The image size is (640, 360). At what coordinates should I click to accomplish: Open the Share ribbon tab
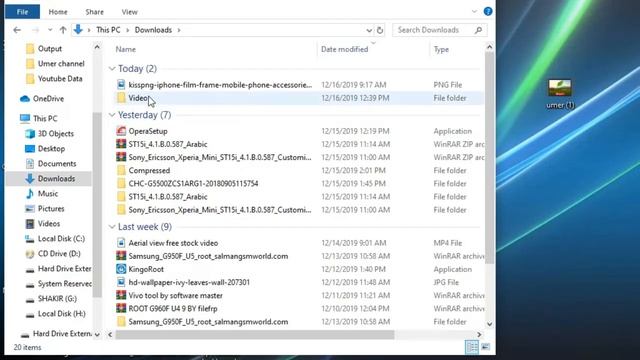click(x=94, y=12)
